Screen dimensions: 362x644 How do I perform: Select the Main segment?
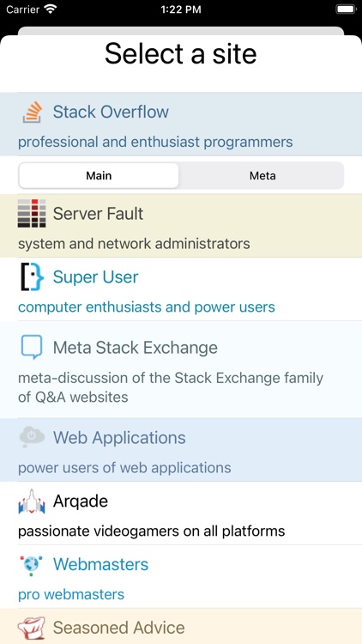click(x=99, y=176)
